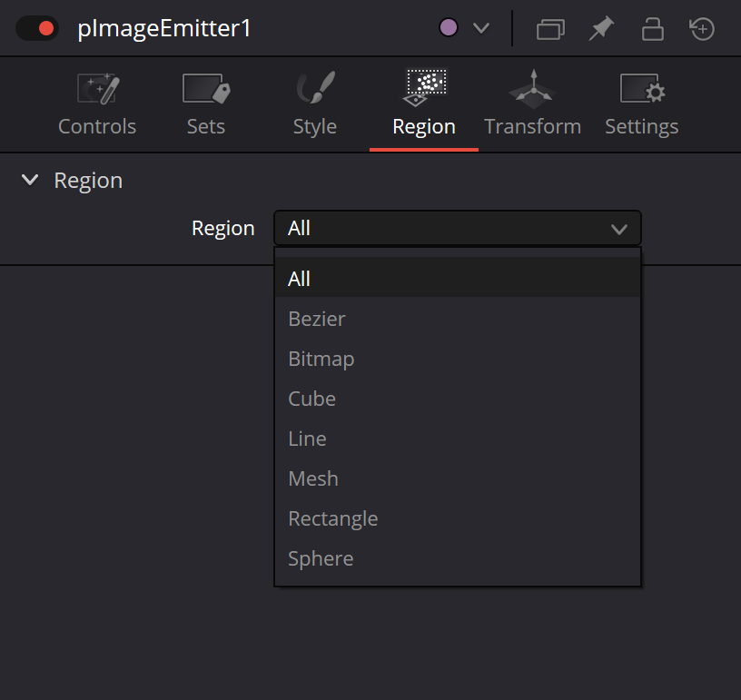Open the Transform axes icon
This screenshot has height=700, width=741.
click(532, 87)
